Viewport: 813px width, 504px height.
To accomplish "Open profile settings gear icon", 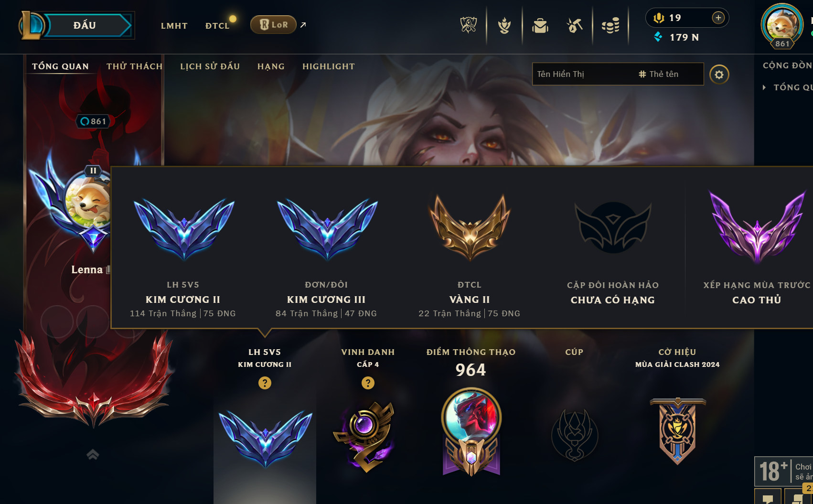I will (719, 75).
